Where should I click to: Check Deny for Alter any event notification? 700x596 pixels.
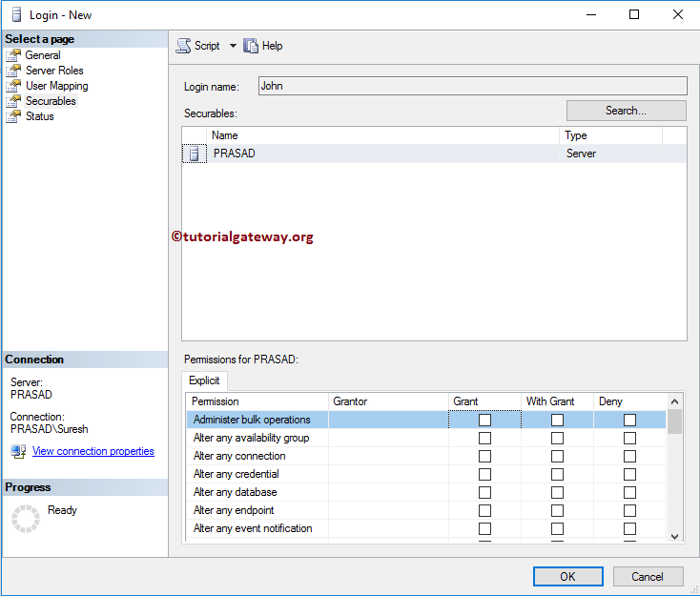630,528
